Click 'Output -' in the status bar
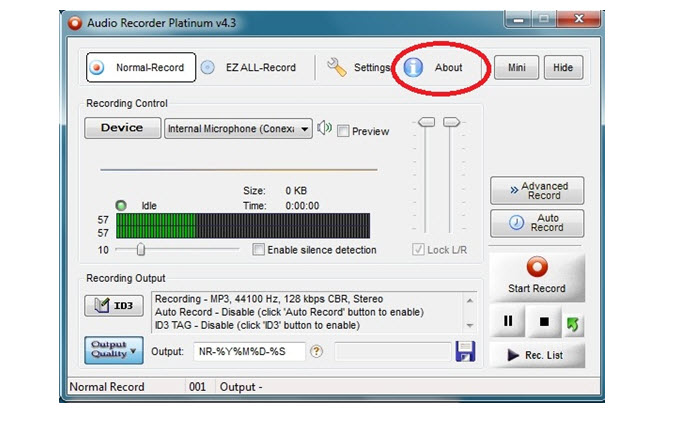This screenshot has height=429, width=678. (241, 387)
